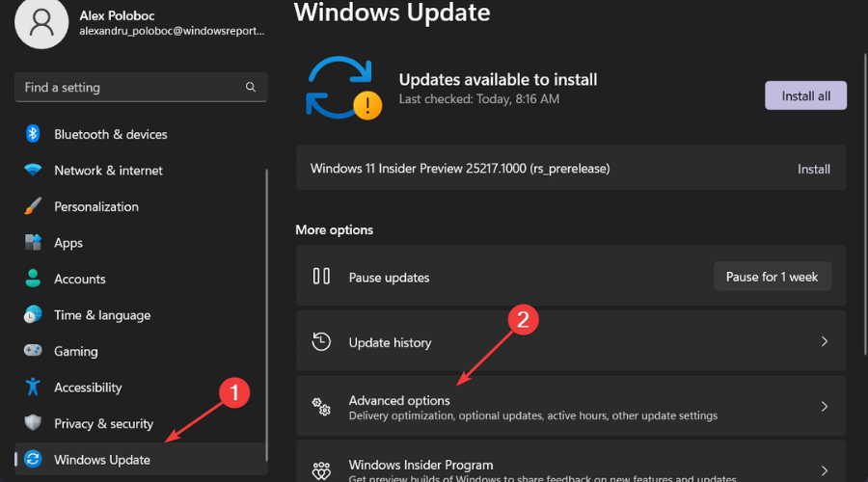
Task: Go to Personalization settings
Action: [x=141, y=206]
